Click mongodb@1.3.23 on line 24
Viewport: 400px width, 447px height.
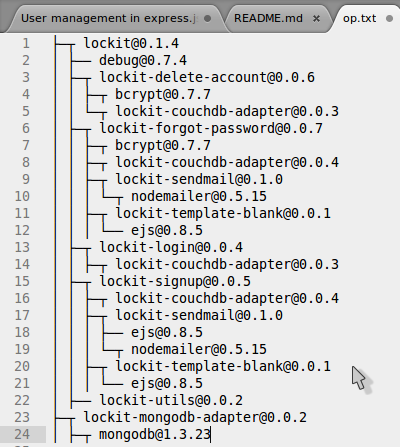tap(155, 434)
